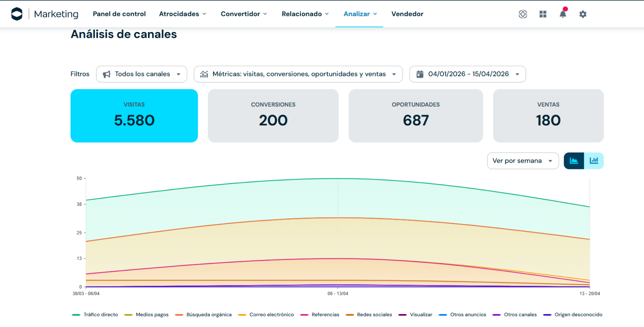Click the Referencias legend color swatch

304,315
